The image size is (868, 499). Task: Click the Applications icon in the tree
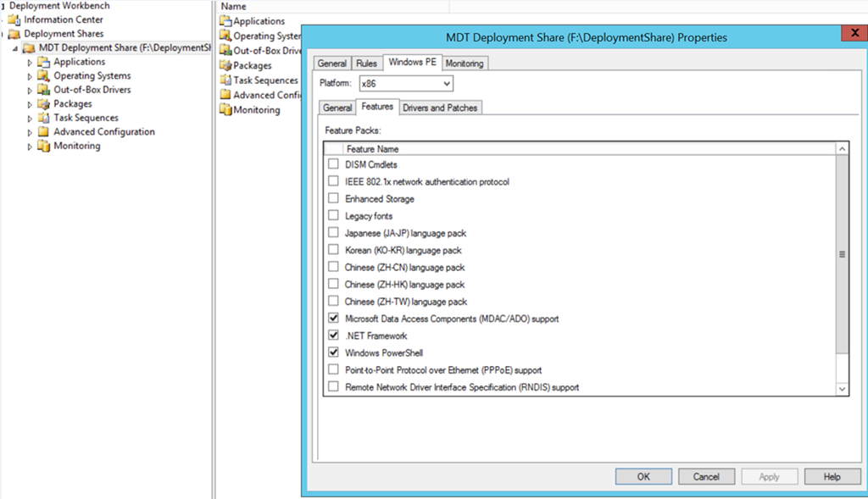(43, 62)
